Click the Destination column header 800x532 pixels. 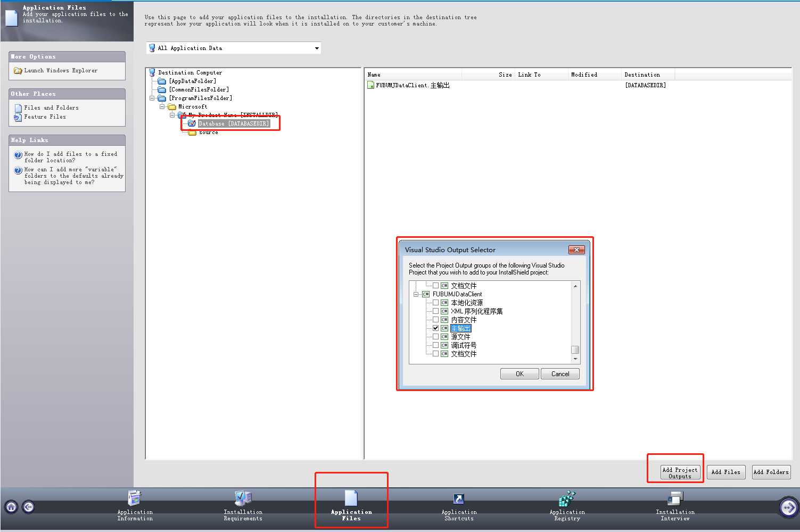coord(648,74)
